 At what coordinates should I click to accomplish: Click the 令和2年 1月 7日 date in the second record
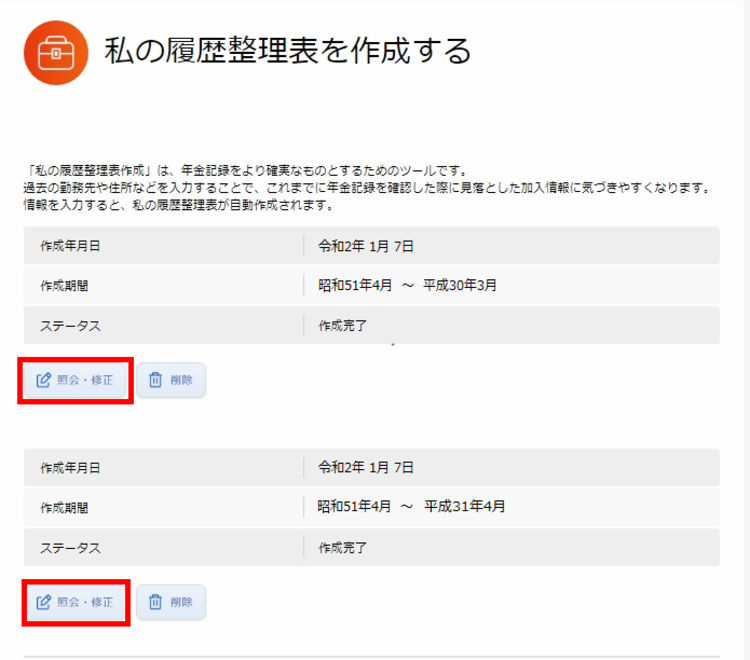(x=366, y=468)
